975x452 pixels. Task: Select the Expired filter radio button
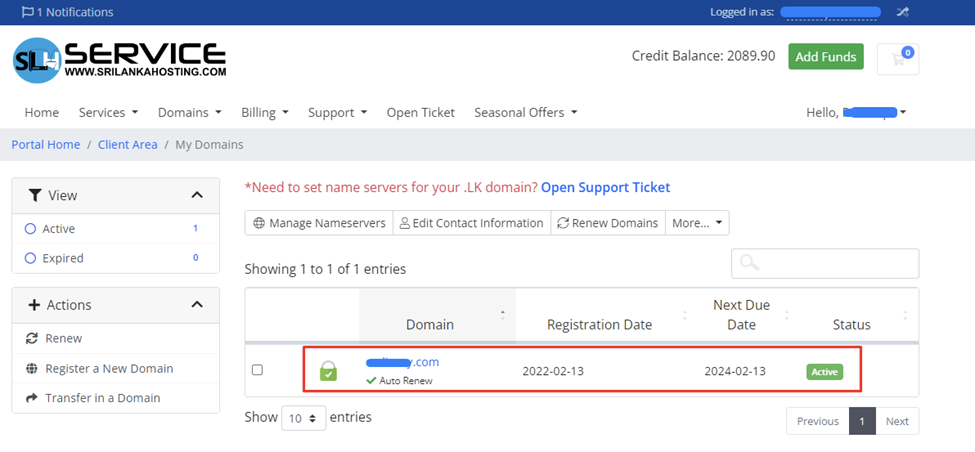[30, 258]
